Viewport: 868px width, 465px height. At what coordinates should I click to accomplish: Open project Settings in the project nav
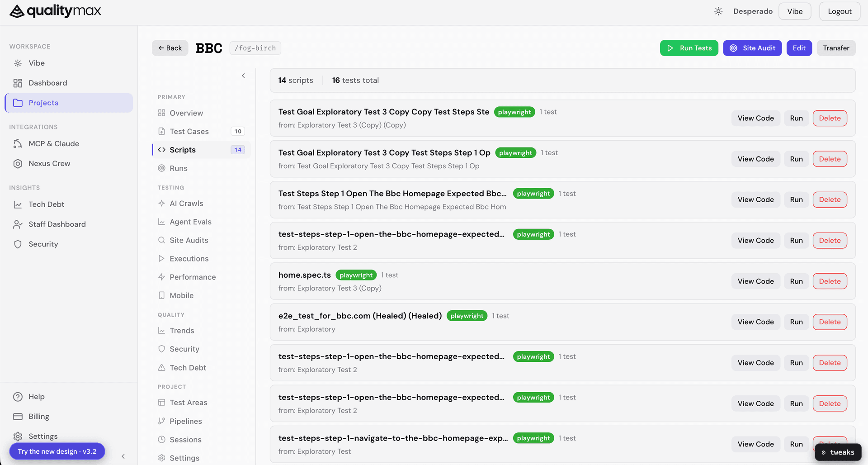202,458
